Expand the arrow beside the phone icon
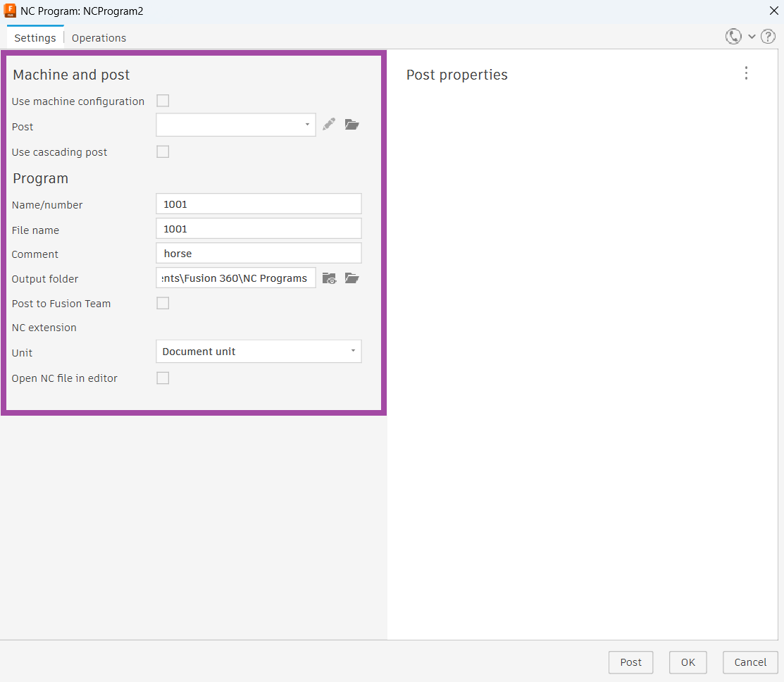Image resolution: width=784 pixels, height=682 pixels. click(752, 37)
